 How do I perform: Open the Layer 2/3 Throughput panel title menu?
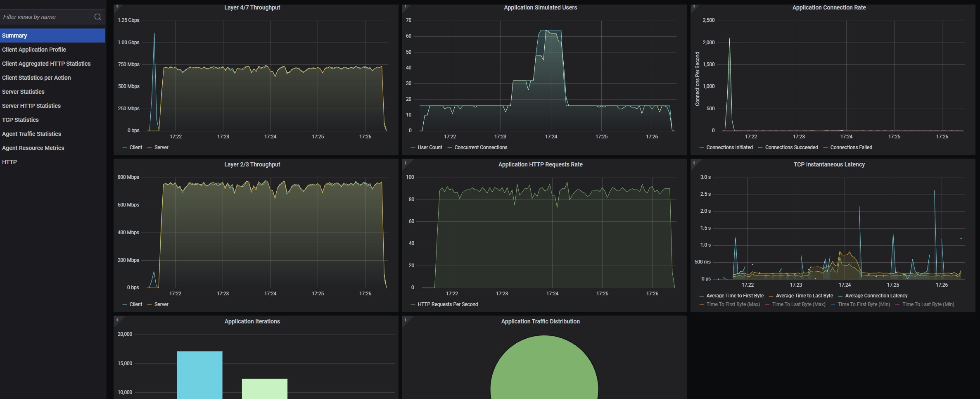[x=252, y=164]
